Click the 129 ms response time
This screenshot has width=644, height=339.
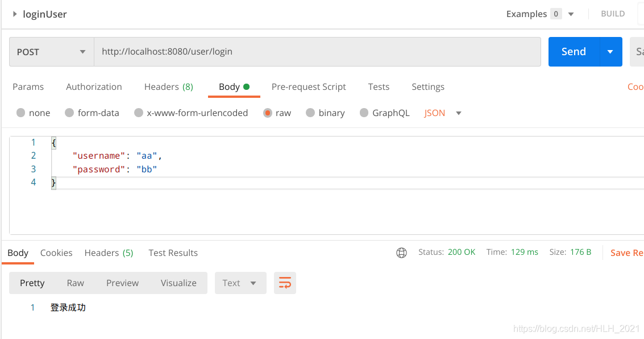pos(525,252)
